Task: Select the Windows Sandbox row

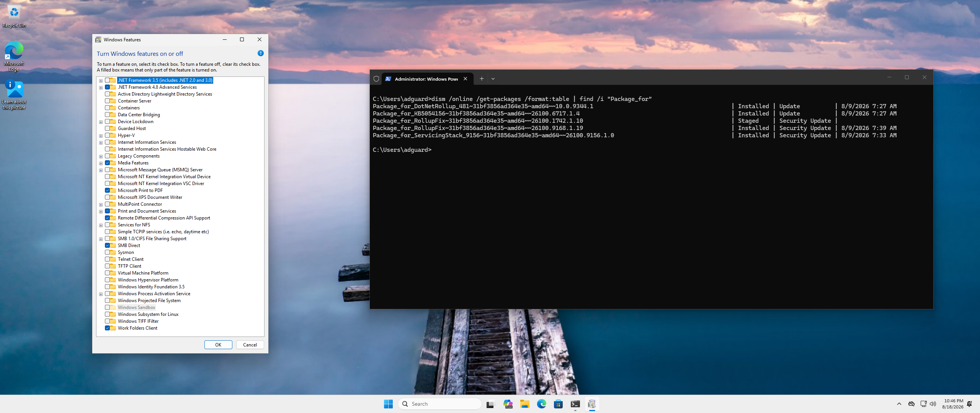Action: [x=136, y=307]
